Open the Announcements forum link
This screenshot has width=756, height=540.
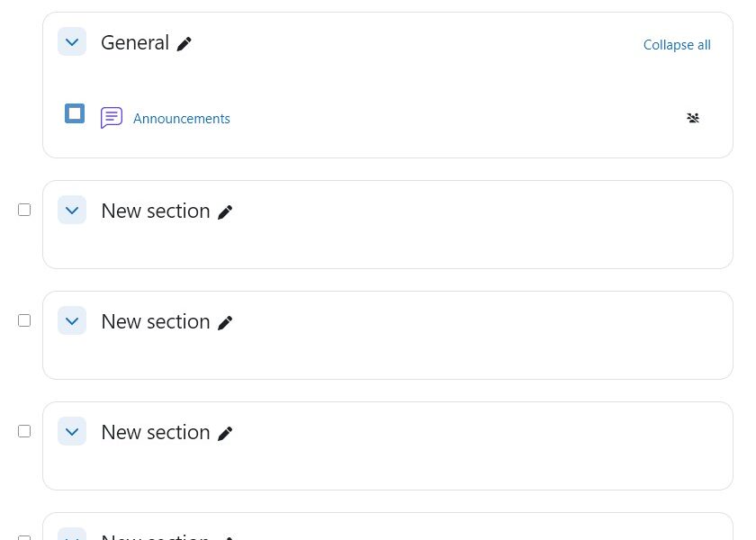pyautogui.click(x=182, y=119)
